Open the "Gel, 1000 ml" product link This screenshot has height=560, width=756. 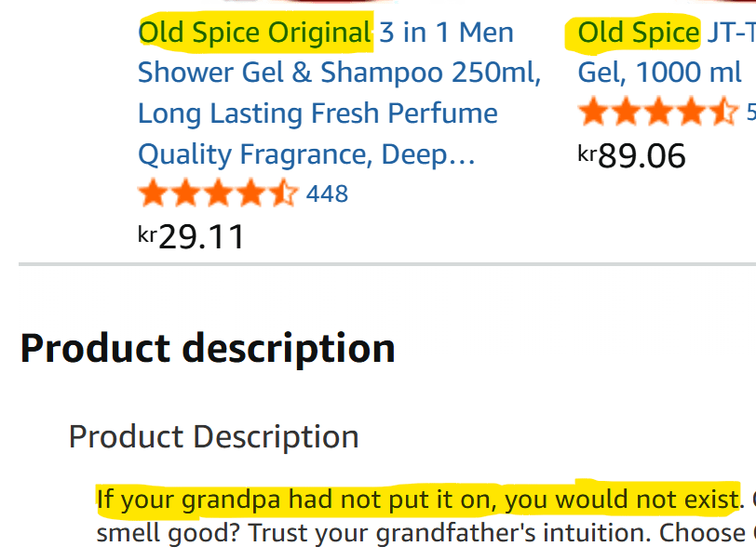point(659,73)
